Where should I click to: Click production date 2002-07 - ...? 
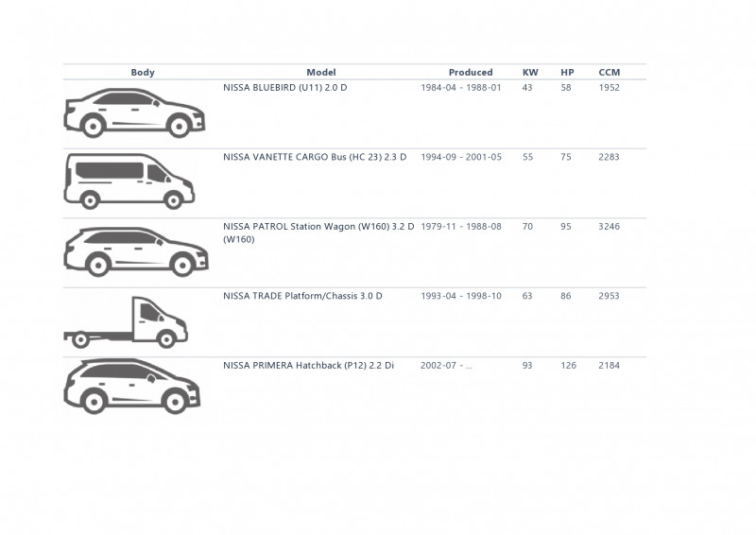click(446, 366)
